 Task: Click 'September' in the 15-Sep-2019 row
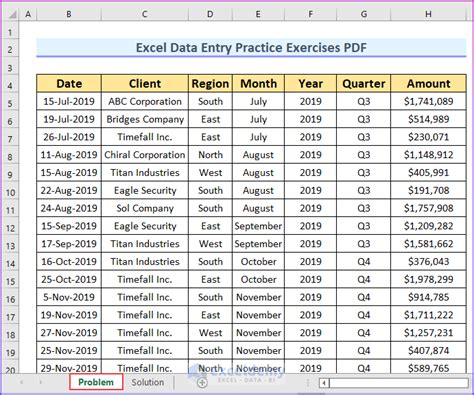pyautogui.click(x=258, y=226)
